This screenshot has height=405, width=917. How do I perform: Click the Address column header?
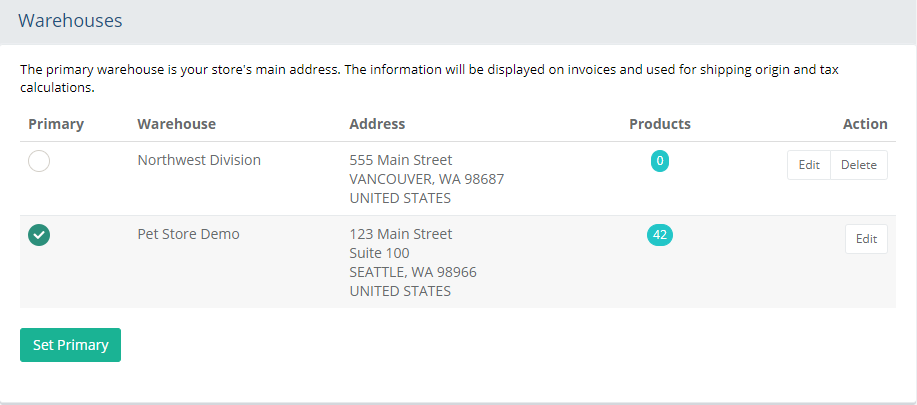(x=377, y=124)
